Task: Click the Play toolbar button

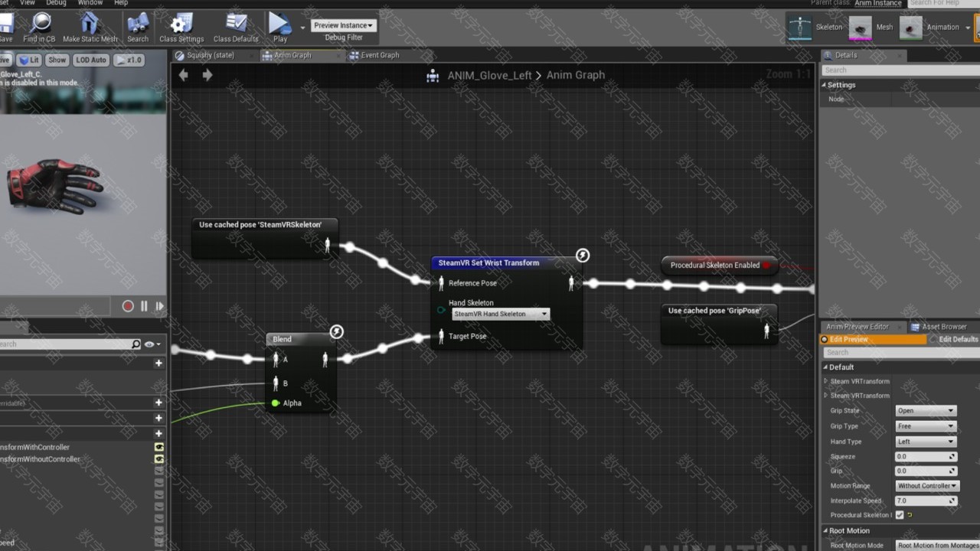Action: point(280,28)
